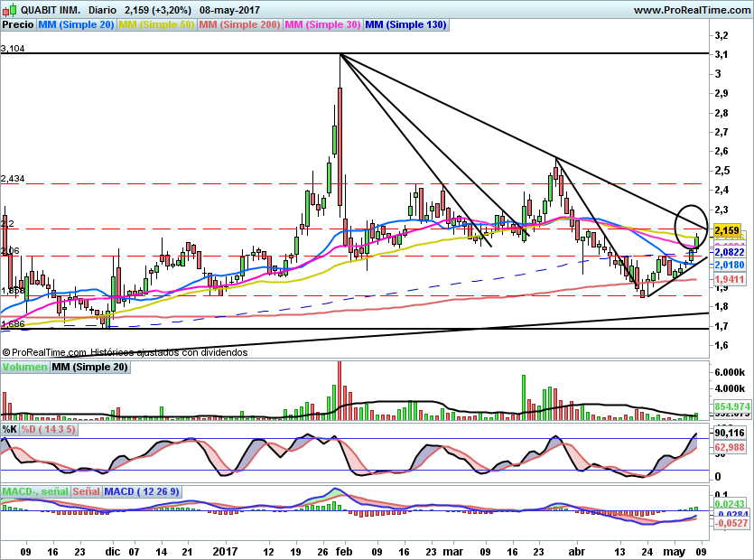The image size is (754, 560).
Task: Click the Precio indicator label
Action: (x=17, y=25)
